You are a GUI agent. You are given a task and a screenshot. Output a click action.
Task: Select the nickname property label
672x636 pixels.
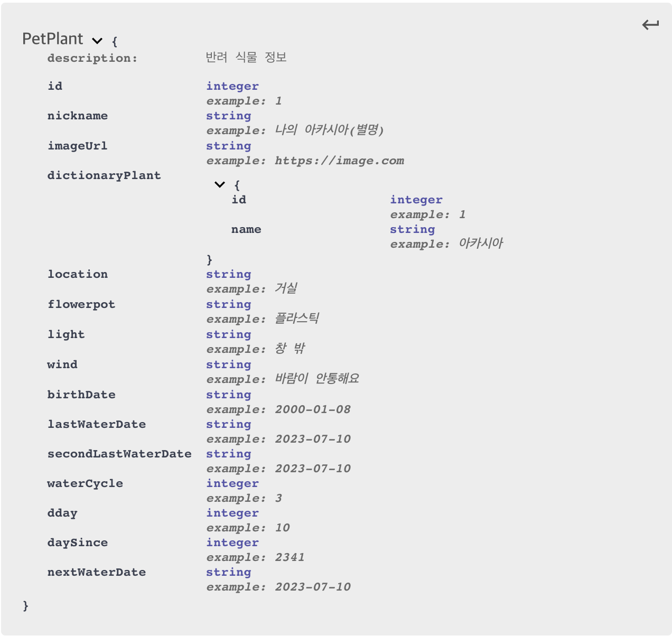(78, 116)
